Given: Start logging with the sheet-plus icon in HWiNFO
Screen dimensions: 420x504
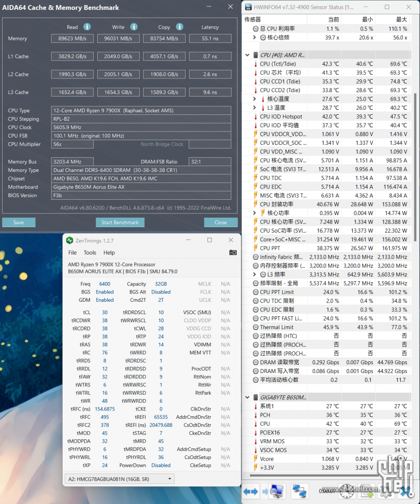Looking at the screenshot, I should [x=366, y=491].
